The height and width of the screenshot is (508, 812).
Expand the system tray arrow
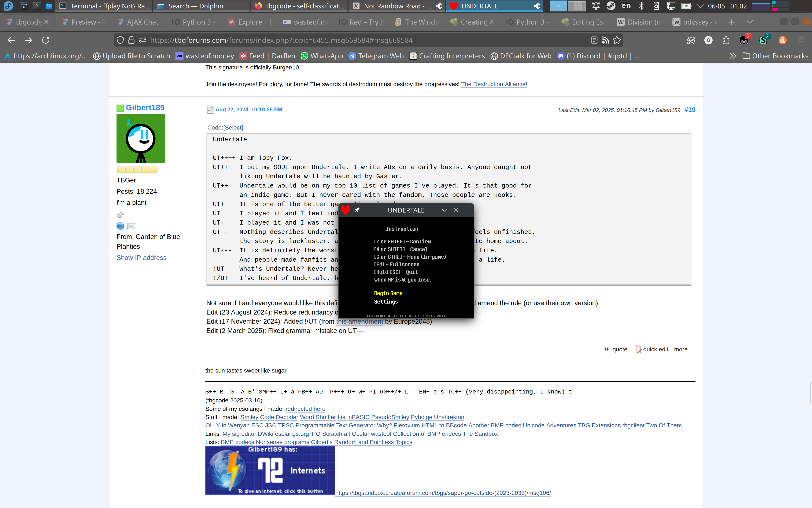coord(700,6)
